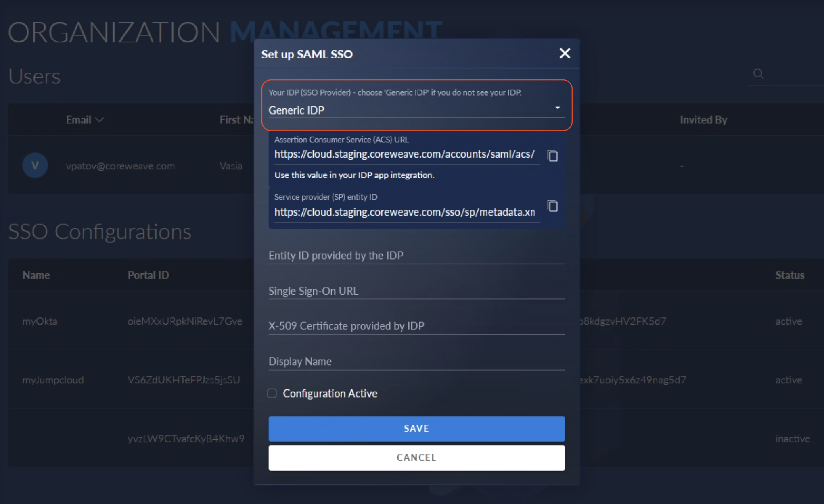Save the SAML SSO configuration

click(416, 429)
